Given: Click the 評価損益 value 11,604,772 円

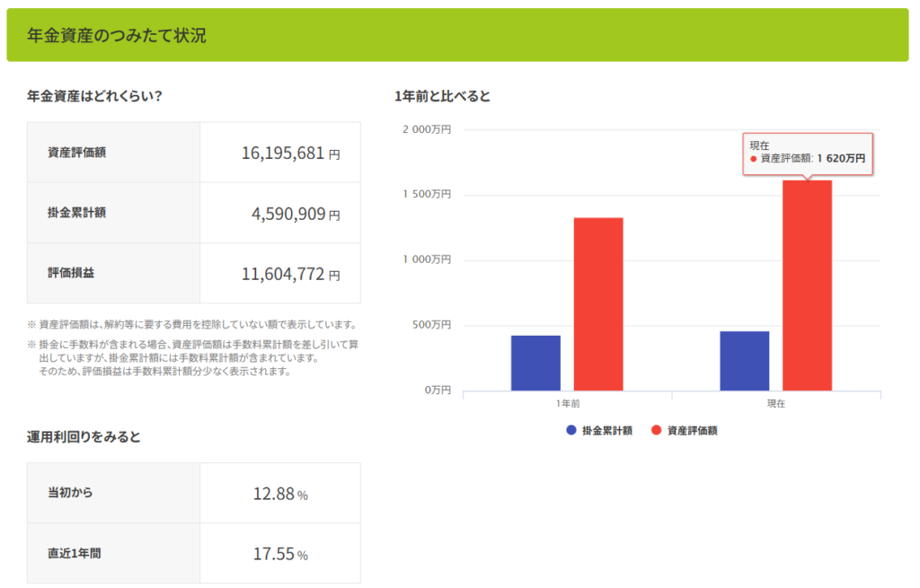Looking at the screenshot, I should tap(289, 274).
